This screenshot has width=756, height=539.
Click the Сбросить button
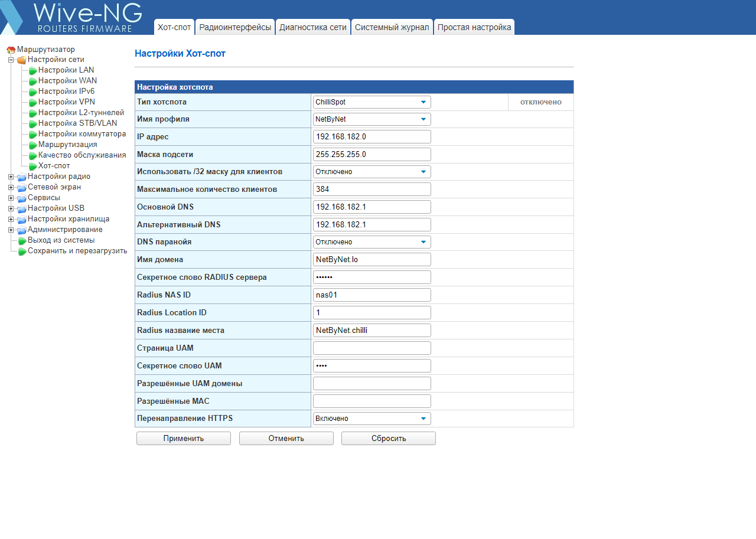coord(389,439)
